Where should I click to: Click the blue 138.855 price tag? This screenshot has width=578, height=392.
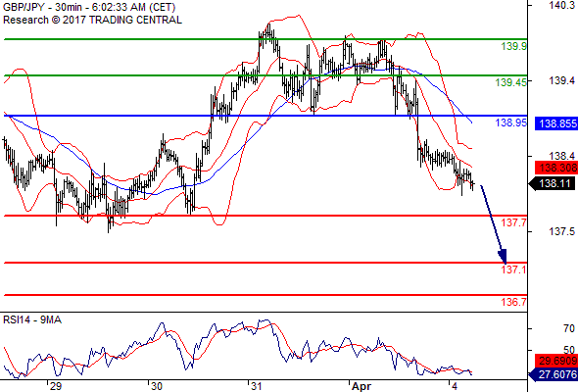point(556,123)
